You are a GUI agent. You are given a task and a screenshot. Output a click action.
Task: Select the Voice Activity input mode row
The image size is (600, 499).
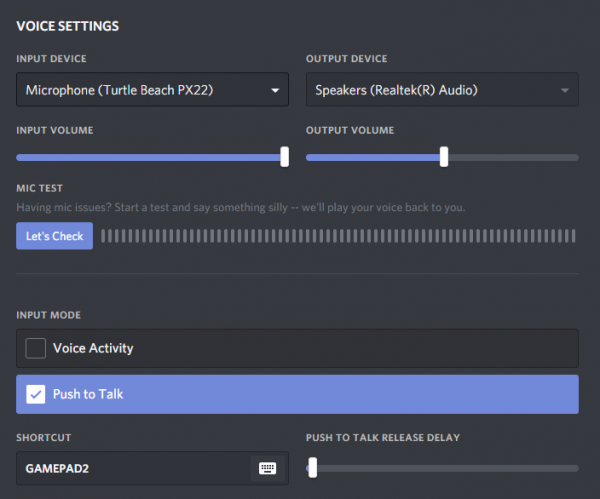(x=297, y=348)
